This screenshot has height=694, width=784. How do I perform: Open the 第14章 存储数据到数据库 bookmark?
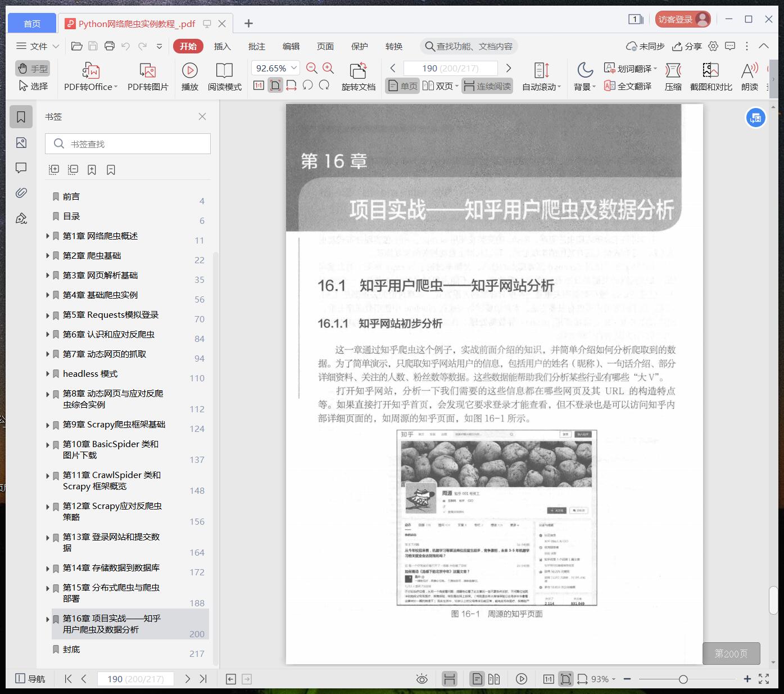tap(111, 568)
